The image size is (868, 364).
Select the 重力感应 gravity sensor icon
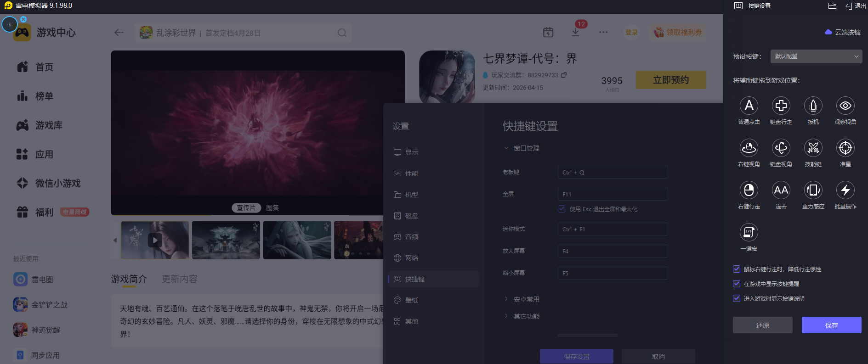point(813,190)
